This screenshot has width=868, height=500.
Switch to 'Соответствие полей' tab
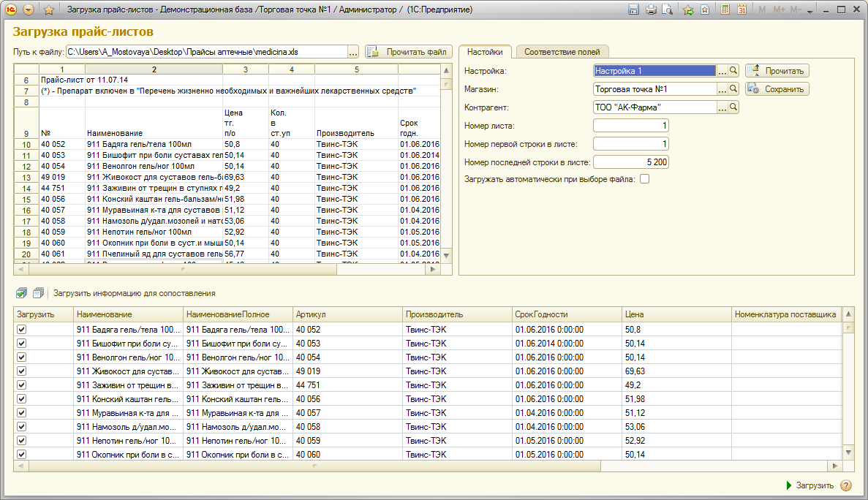(x=562, y=52)
